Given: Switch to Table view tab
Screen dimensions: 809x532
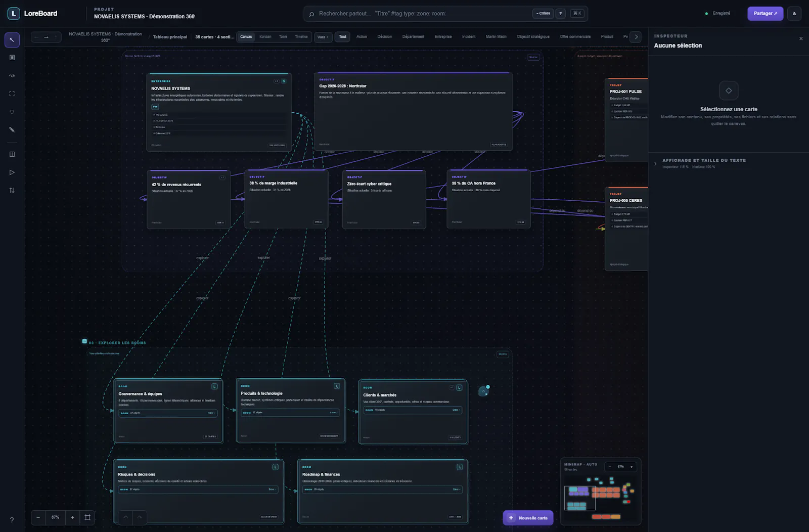Looking at the screenshot, I should point(283,37).
